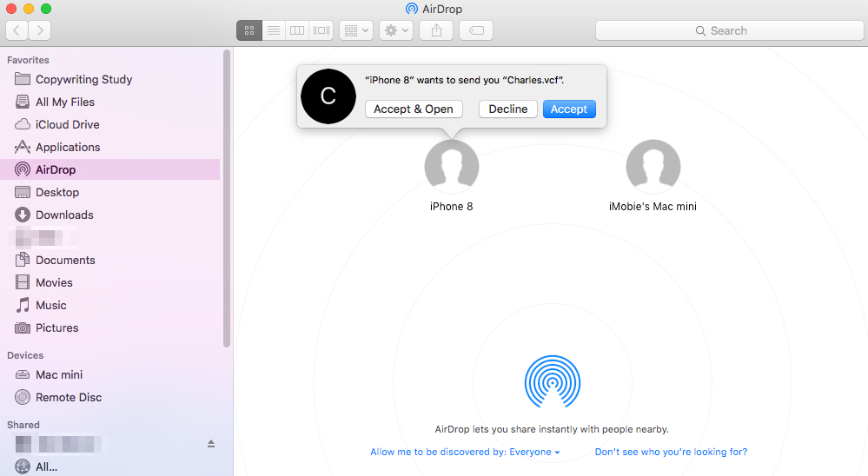Click the iCloud Drive cloud icon

point(22,124)
